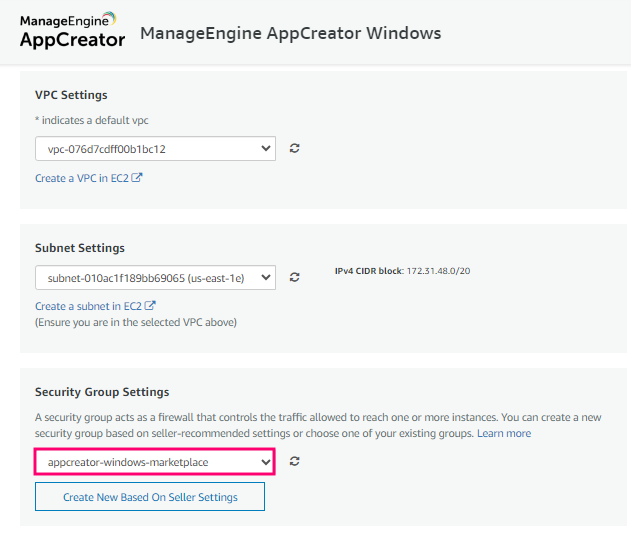Screen dimensions: 631x533
Task: Refresh the subnet list
Action: (x=295, y=277)
